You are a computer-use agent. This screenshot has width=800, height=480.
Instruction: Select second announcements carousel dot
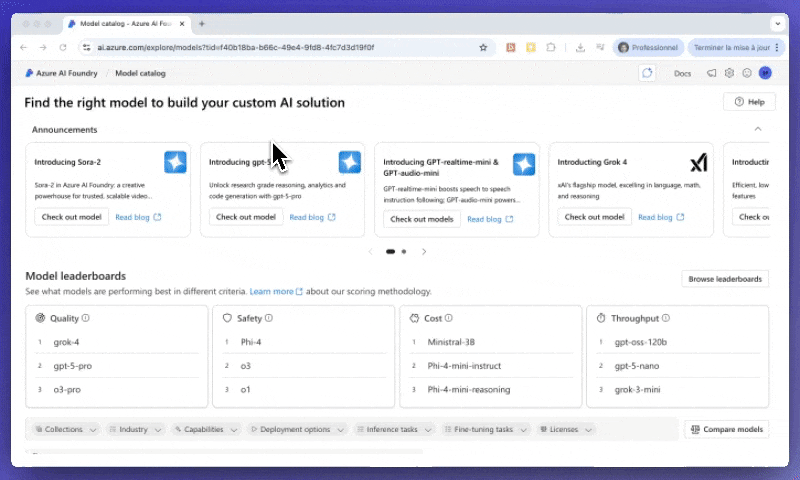[x=404, y=251]
